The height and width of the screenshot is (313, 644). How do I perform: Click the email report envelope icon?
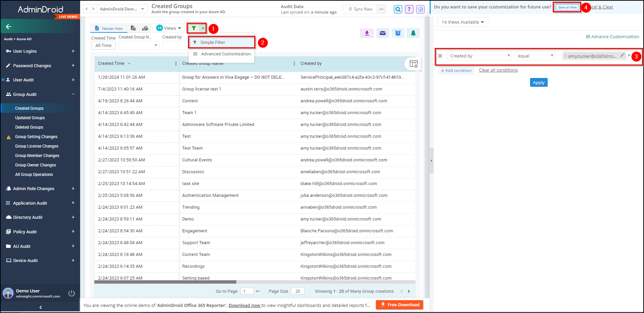click(382, 33)
